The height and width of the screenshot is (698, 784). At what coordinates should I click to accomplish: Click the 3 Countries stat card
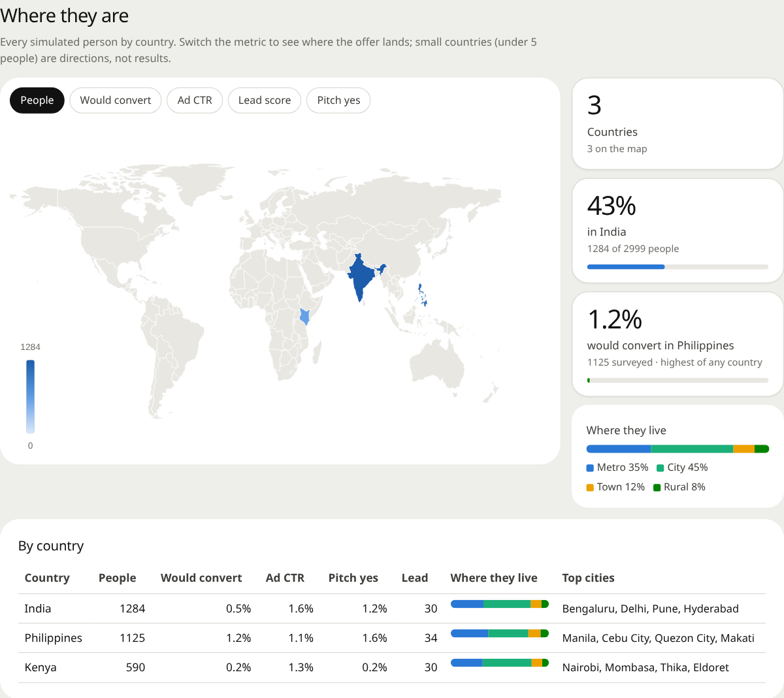(678, 123)
